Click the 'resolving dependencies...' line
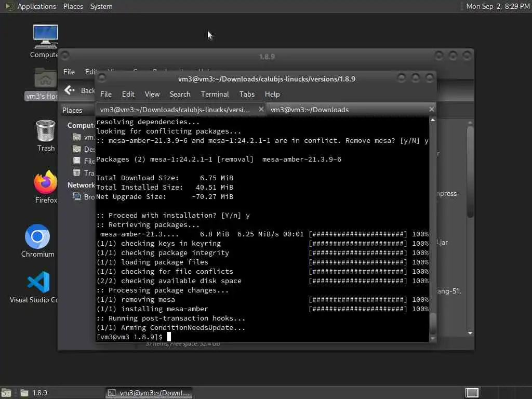The height and width of the screenshot is (399, 532). [x=148, y=122]
